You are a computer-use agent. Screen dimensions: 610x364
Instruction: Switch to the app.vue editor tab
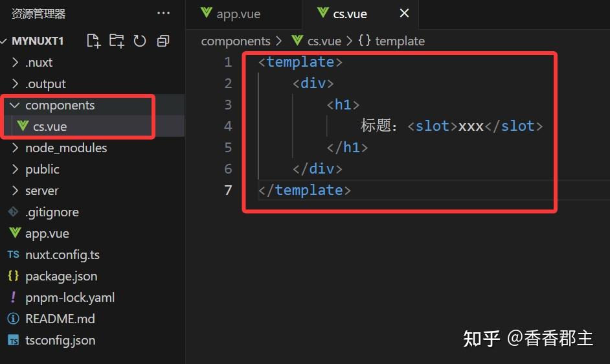point(243,14)
